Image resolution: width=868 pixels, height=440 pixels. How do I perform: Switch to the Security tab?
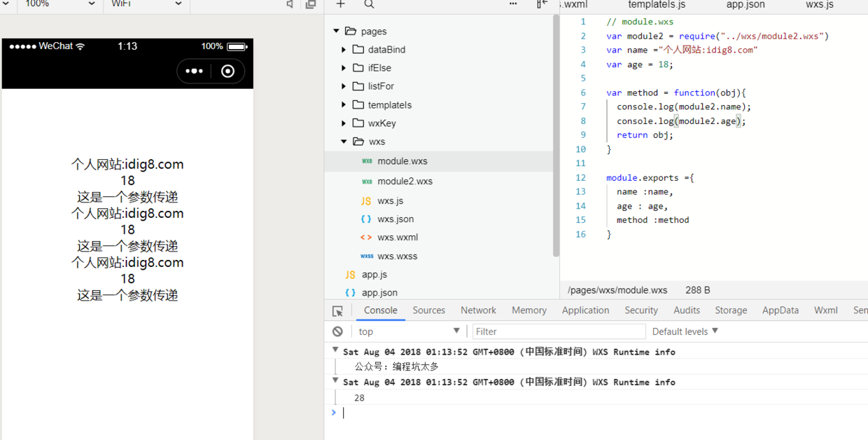pyautogui.click(x=641, y=310)
